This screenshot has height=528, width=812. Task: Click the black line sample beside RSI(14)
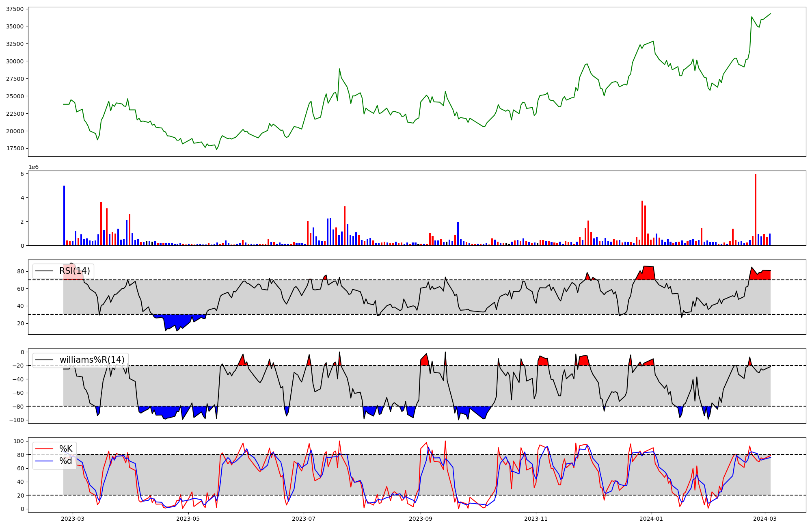point(44,271)
